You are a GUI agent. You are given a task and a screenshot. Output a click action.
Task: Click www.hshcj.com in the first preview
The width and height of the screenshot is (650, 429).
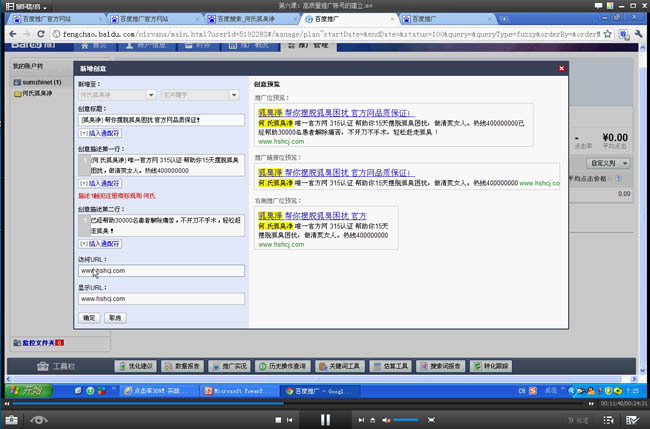tap(281, 142)
